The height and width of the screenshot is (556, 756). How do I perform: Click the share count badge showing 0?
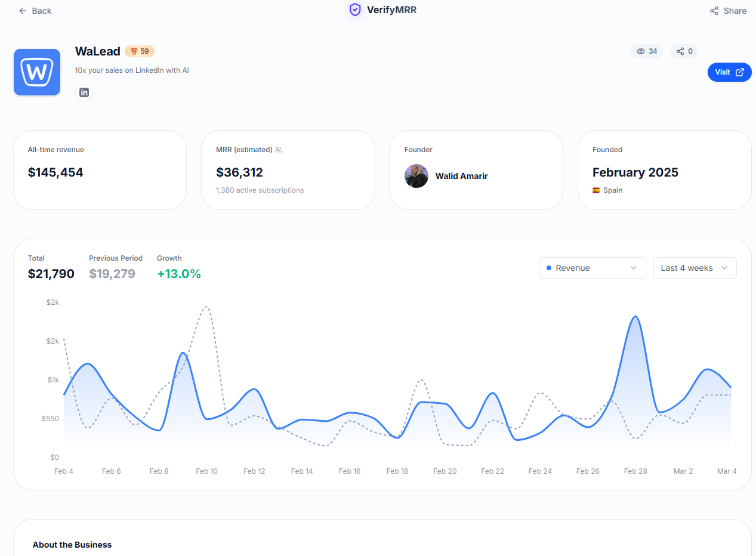point(684,51)
